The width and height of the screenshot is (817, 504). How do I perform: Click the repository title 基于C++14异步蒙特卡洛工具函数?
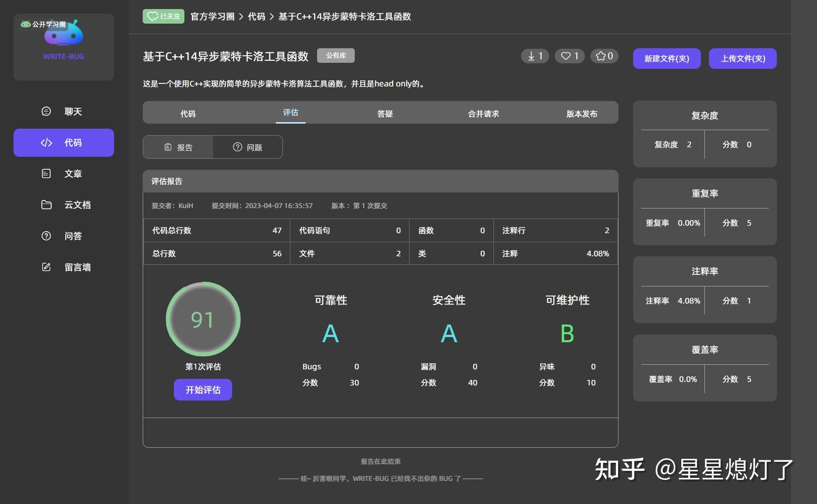click(226, 56)
